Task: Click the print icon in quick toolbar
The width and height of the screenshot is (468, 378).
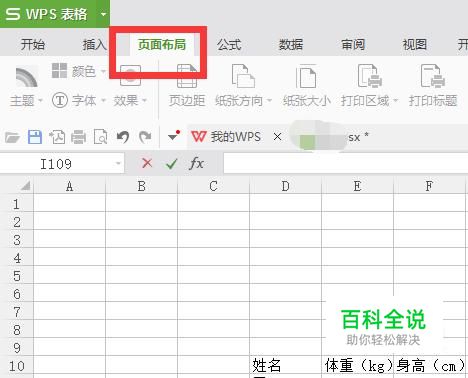Action: pos(78,137)
